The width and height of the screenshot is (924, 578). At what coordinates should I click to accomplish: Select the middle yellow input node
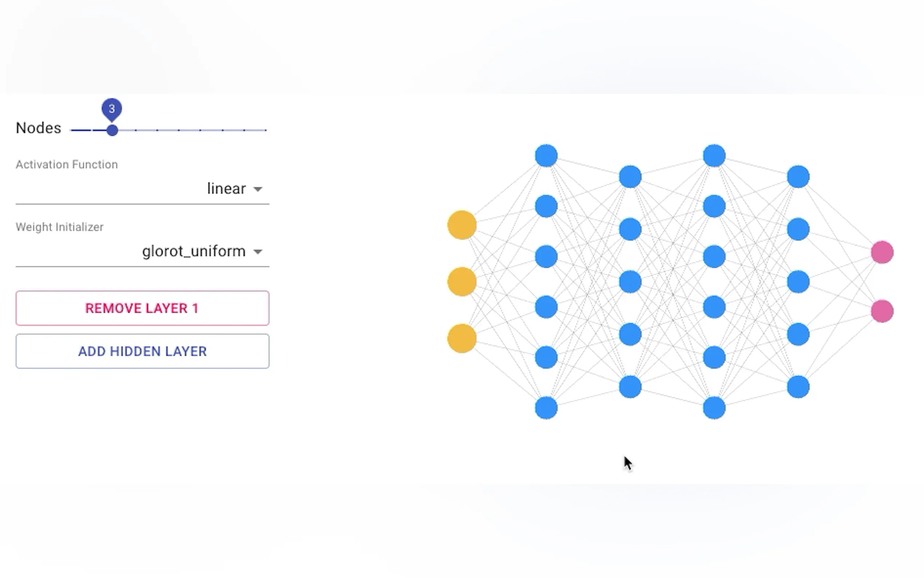[462, 282]
